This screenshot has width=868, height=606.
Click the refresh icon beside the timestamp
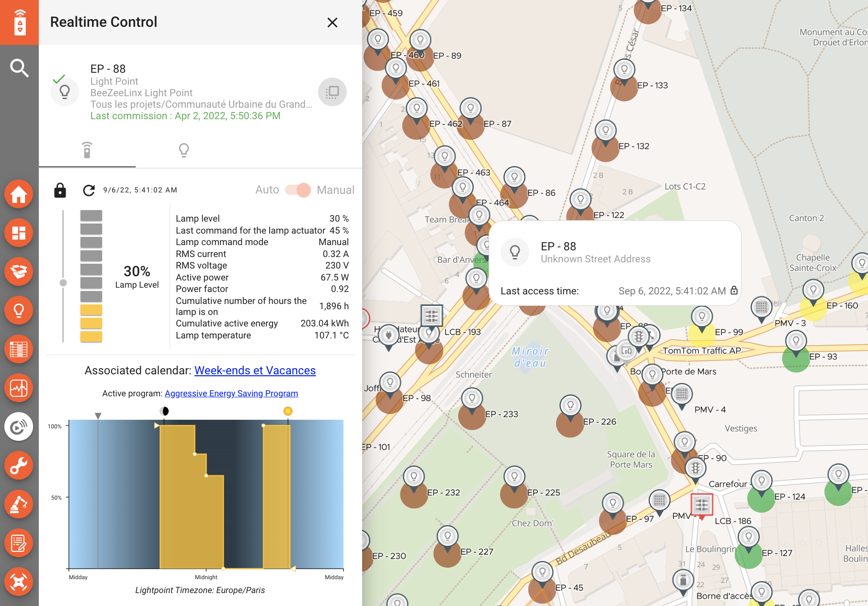click(89, 191)
